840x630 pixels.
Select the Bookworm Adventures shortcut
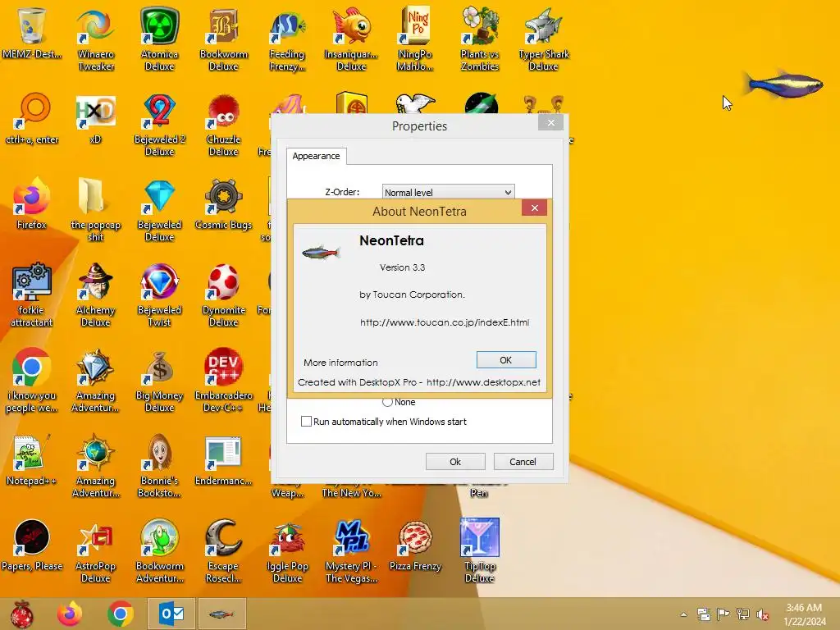(160, 550)
